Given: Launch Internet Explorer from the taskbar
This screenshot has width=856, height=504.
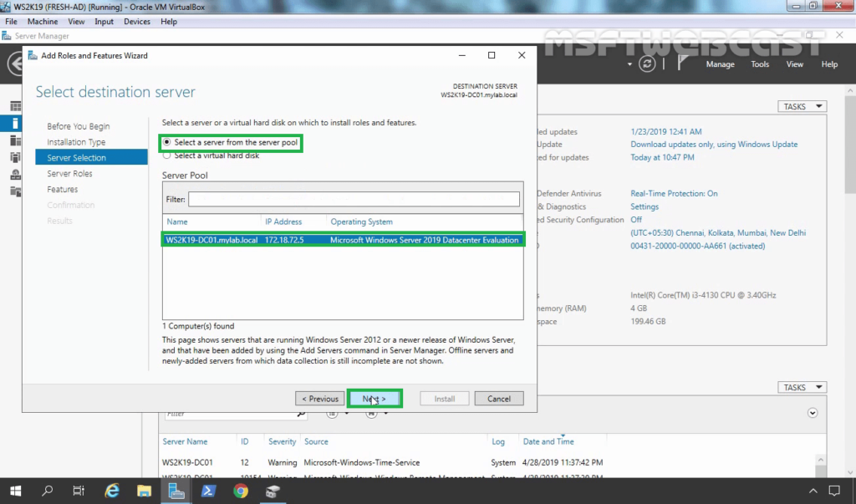Looking at the screenshot, I should (112, 491).
